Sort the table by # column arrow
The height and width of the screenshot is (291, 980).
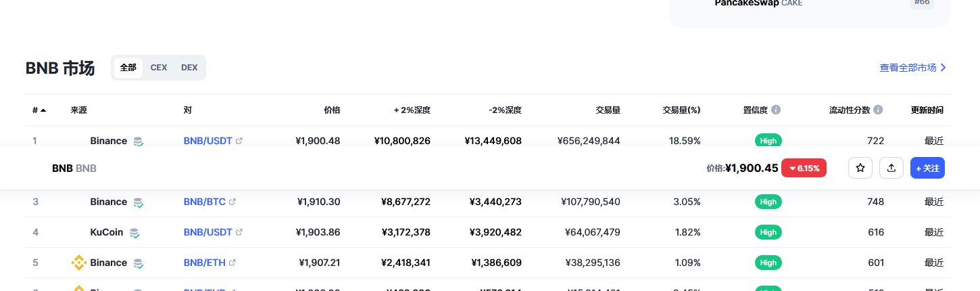point(43,110)
